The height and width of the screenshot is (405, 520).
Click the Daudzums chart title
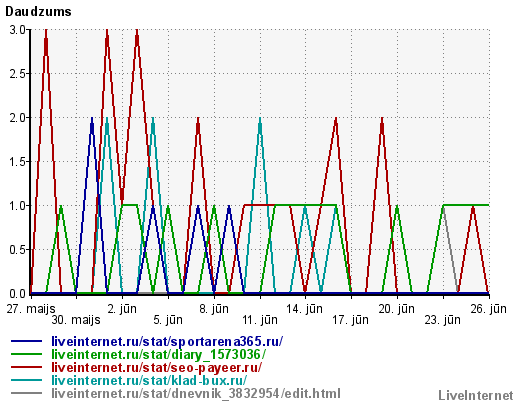click(x=38, y=12)
